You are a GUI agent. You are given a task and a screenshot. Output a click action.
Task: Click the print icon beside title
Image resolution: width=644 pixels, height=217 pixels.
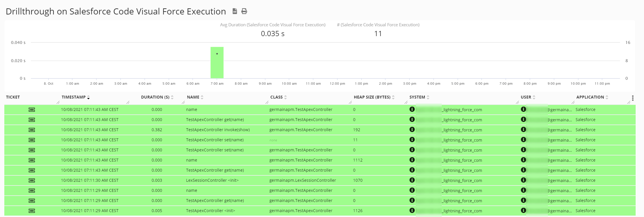click(244, 11)
